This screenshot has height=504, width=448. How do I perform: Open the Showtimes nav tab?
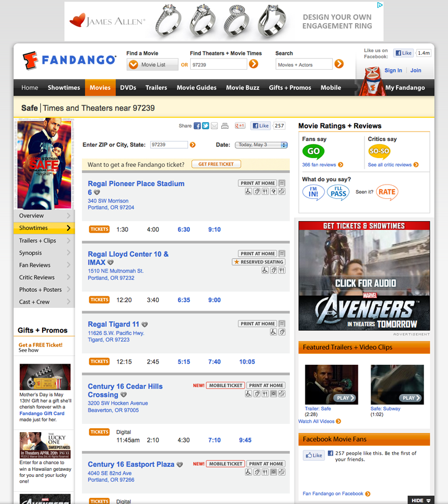pyautogui.click(x=64, y=87)
